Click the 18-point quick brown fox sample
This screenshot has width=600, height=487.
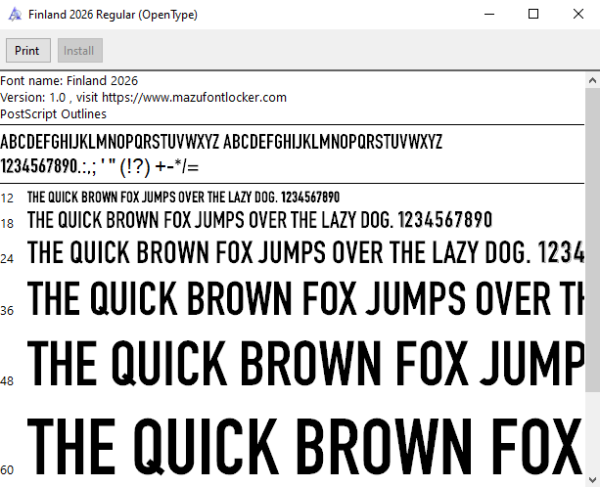pos(259,220)
